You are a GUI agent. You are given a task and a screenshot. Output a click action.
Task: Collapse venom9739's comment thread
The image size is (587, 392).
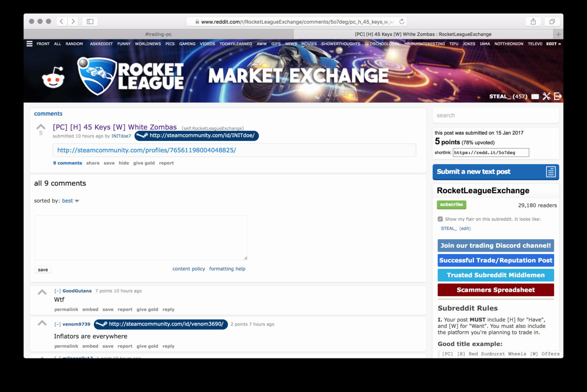(57, 324)
